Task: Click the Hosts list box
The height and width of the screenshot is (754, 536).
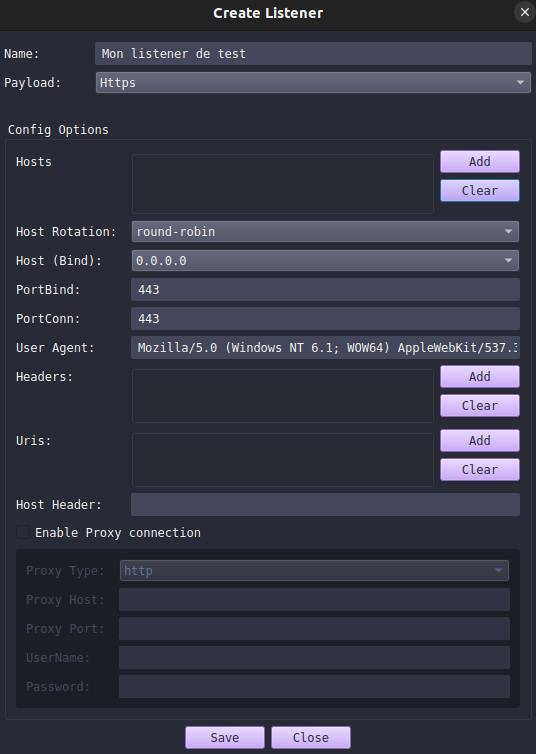Action: tap(283, 184)
